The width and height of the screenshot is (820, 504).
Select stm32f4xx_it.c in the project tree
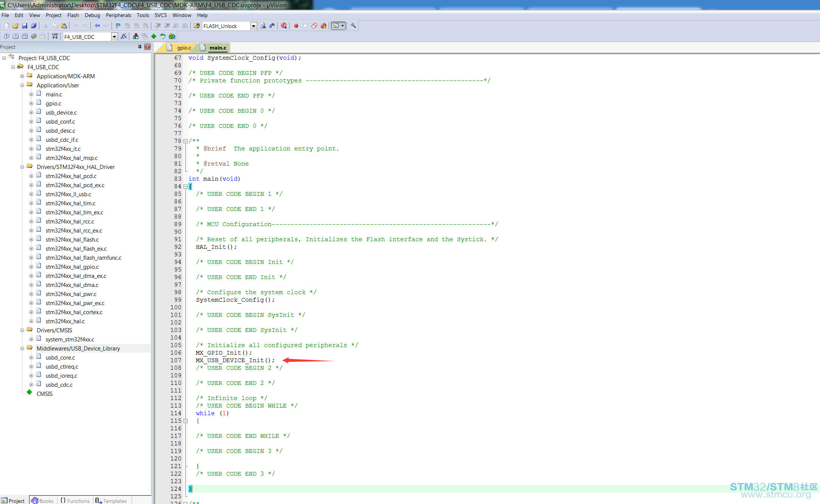click(x=63, y=149)
